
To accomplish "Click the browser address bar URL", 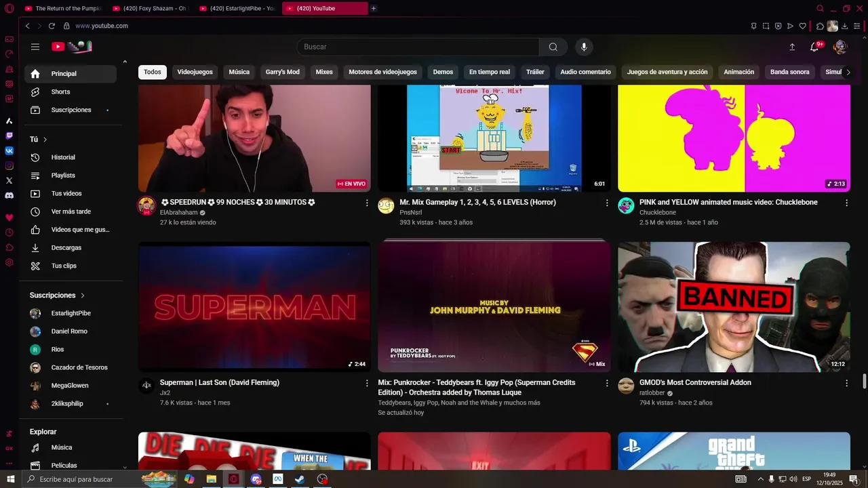I will click(x=102, y=26).
